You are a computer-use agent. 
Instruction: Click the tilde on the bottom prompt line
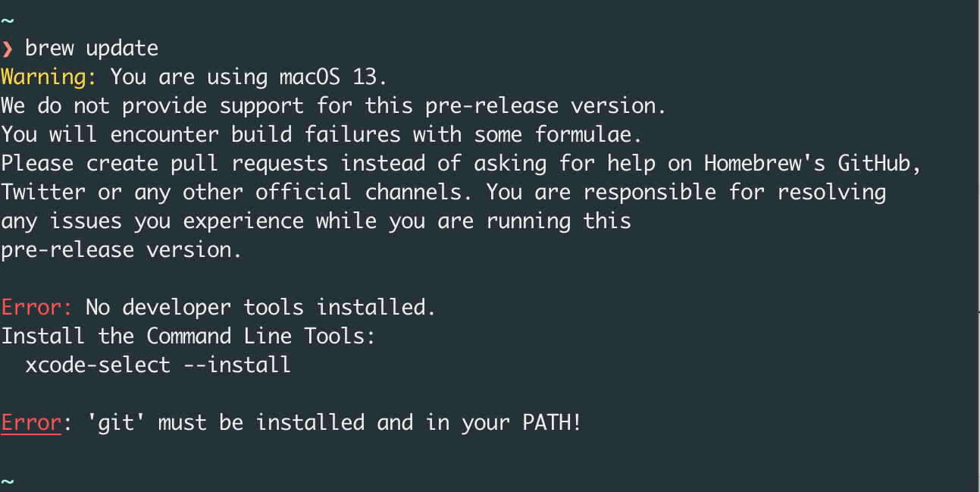(8, 481)
